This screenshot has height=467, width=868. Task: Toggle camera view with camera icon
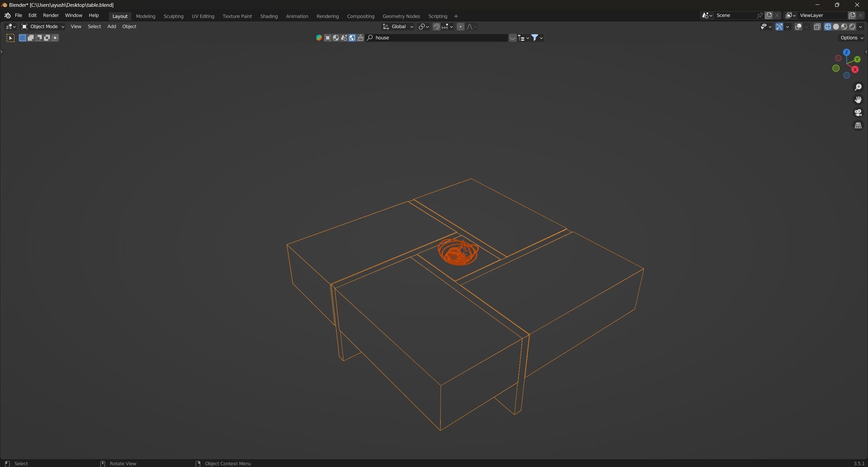pos(858,113)
